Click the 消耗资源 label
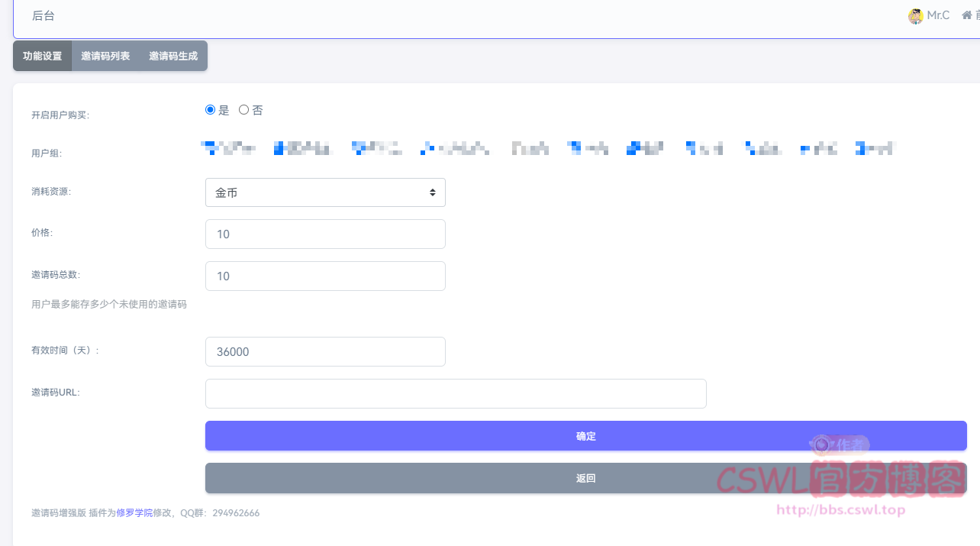This screenshot has width=980, height=546. click(51, 192)
